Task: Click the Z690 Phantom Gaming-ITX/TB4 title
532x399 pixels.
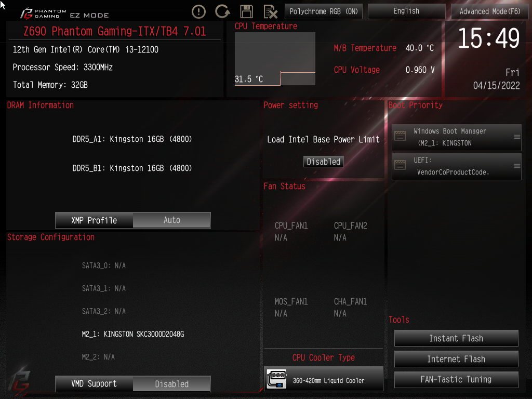Action: tap(115, 31)
